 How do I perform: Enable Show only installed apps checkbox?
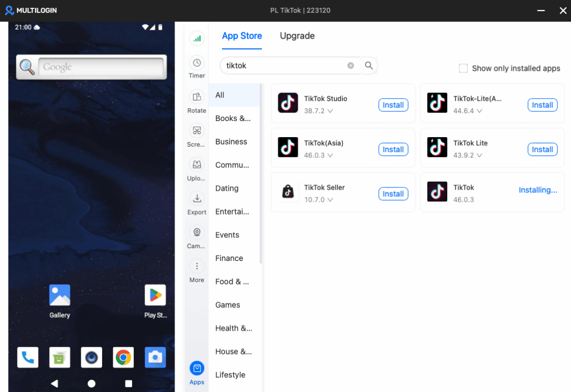click(x=463, y=68)
